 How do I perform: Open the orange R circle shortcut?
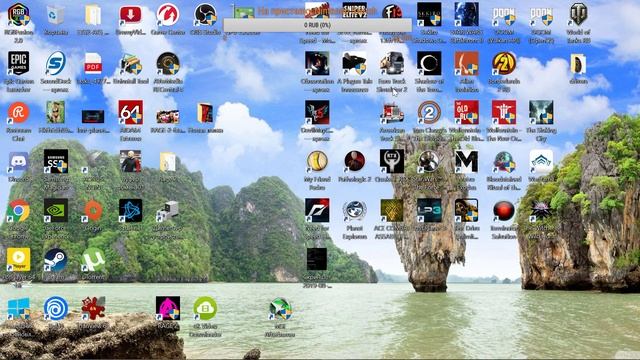pyautogui.click(x=18, y=112)
